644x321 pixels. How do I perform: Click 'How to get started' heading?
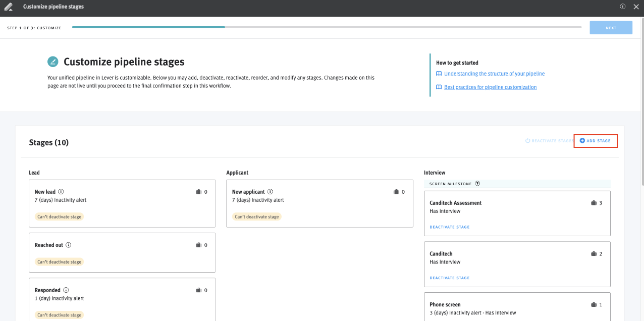[457, 63]
